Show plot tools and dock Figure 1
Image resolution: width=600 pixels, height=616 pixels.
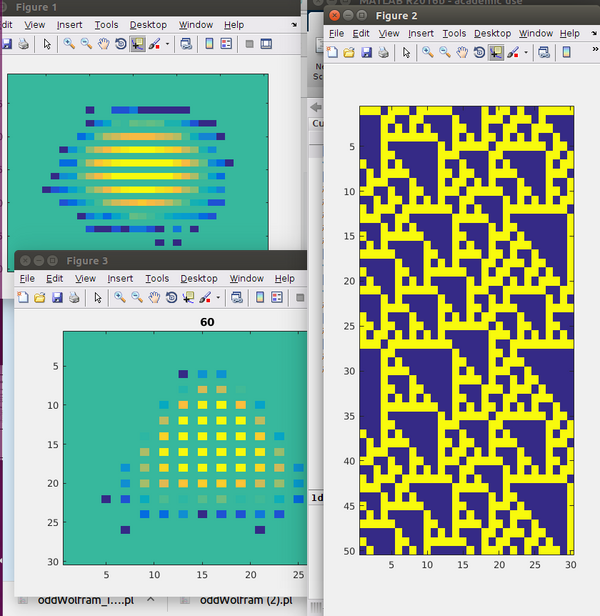point(266,44)
